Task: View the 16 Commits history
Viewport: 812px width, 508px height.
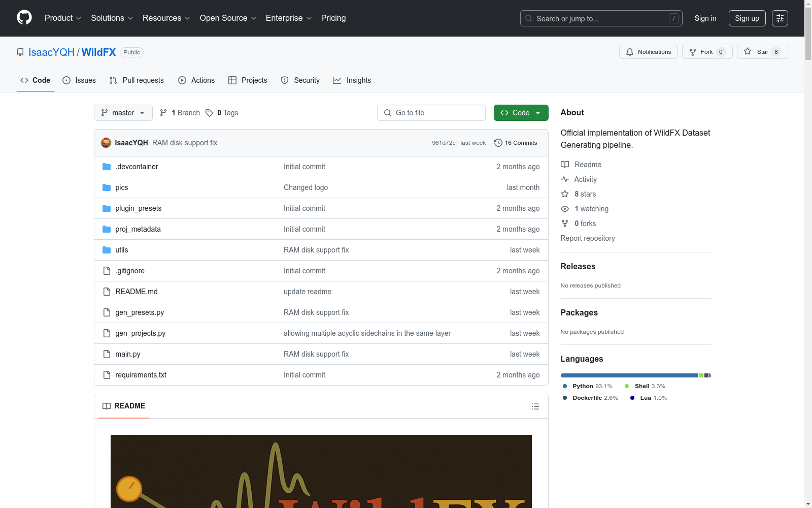Action: (x=516, y=143)
